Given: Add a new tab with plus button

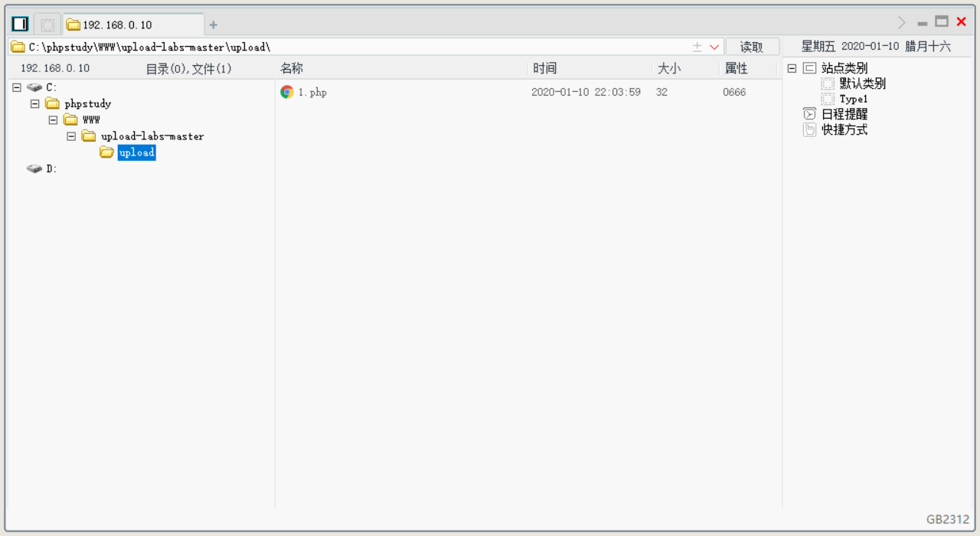Looking at the screenshot, I should [214, 25].
